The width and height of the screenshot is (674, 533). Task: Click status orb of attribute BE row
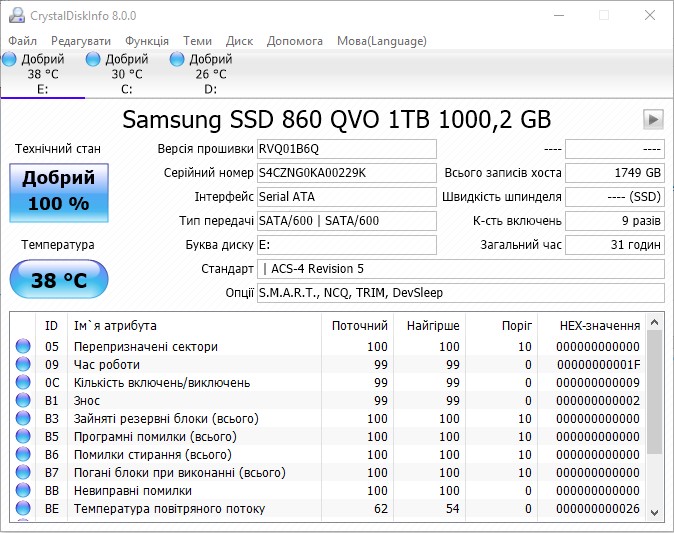[23, 508]
